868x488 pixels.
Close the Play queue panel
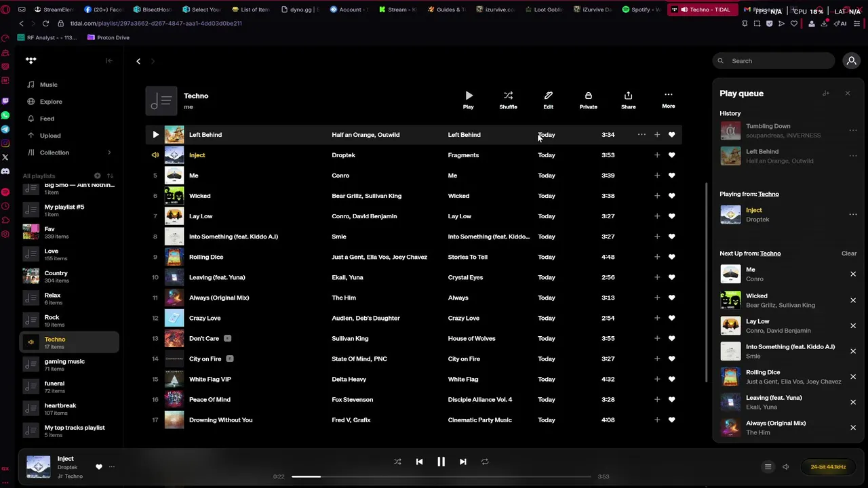847,94
